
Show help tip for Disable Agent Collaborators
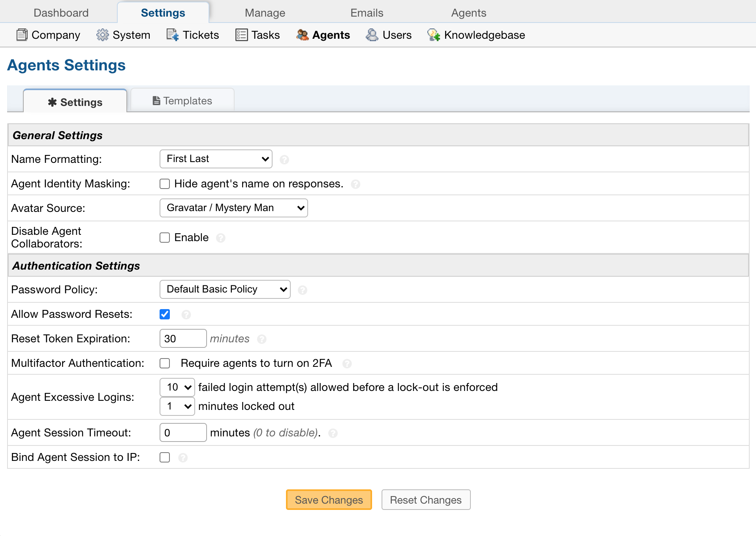(221, 238)
